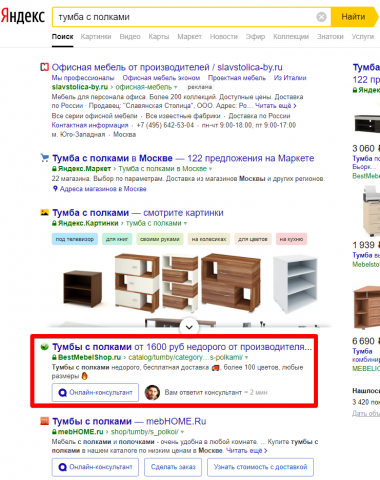This screenshot has height=480, width=380.
Task: Select the для цветов filter chip
Action: 253,239
